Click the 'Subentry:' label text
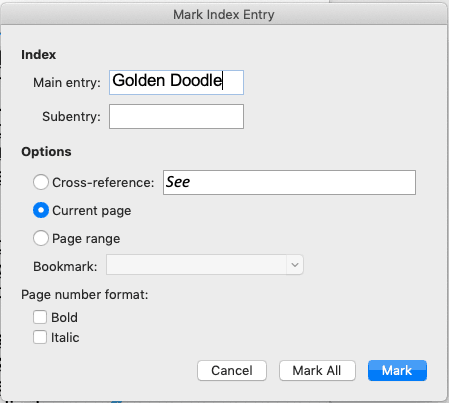Viewport: 449px width, 403px height. tap(71, 117)
